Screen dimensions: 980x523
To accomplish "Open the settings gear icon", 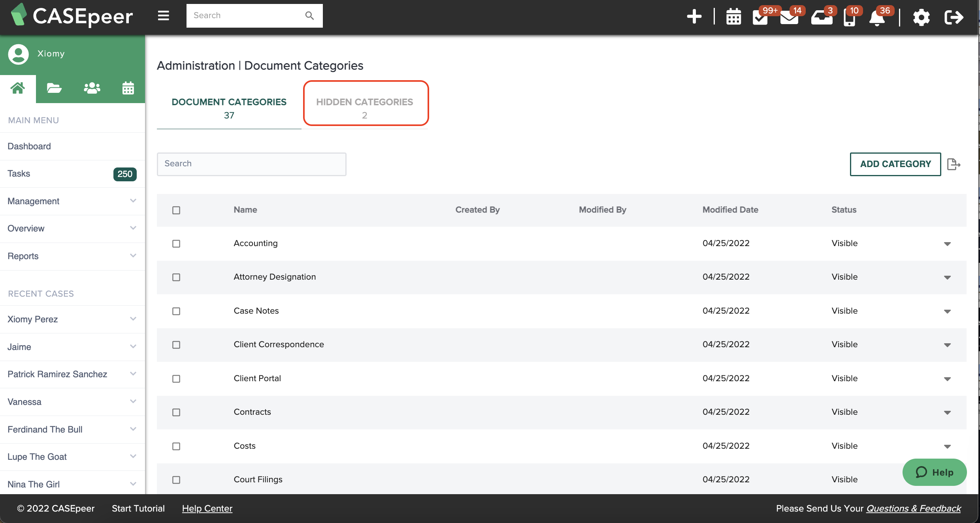I will pyautogui.click(x=921, y=17).
